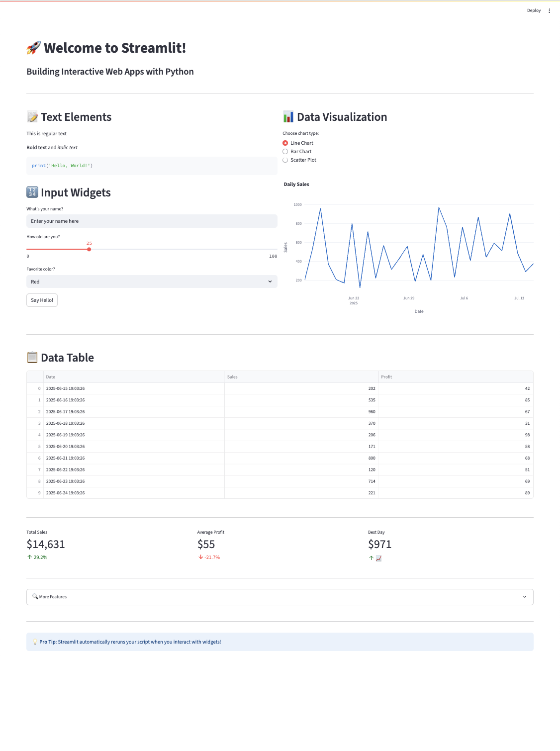Click the bar chart icon beside Data Visualization
Screen dimensions: 560x751
tap(288, 117)
